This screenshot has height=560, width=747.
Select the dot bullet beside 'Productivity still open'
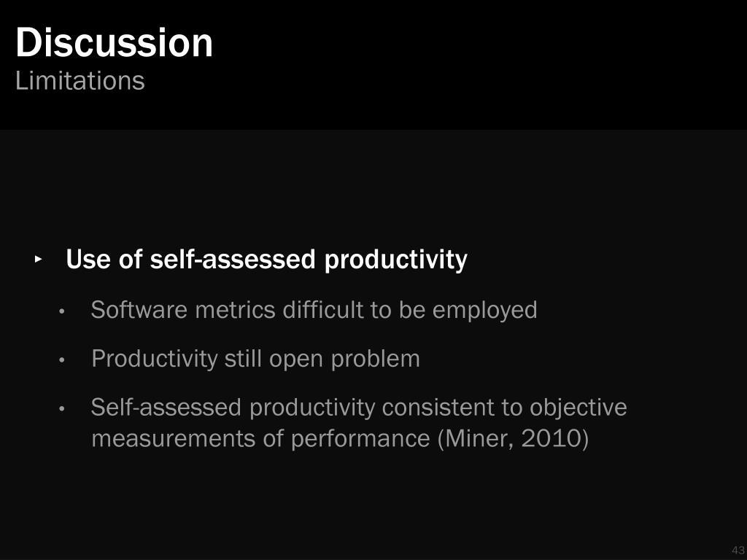(x=61, y=360)
